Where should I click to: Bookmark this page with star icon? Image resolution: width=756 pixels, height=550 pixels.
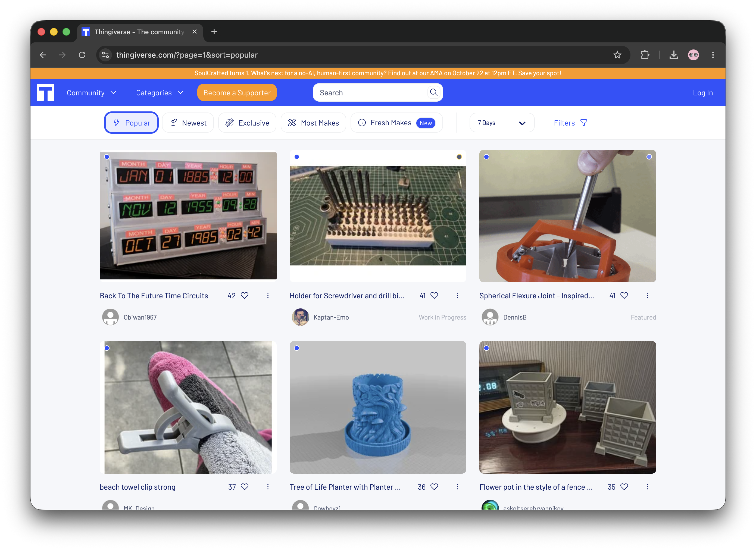pyautogui.click(x=617, y=55)
